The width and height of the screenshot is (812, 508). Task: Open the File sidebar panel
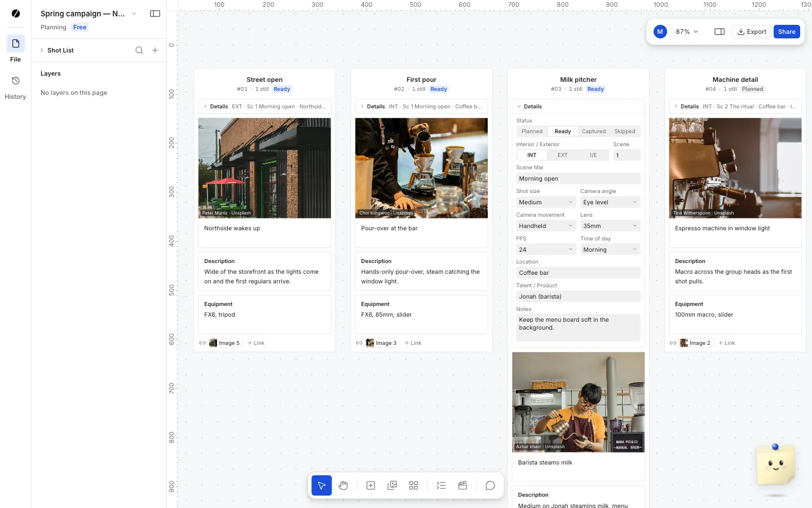tap(15, 49)
